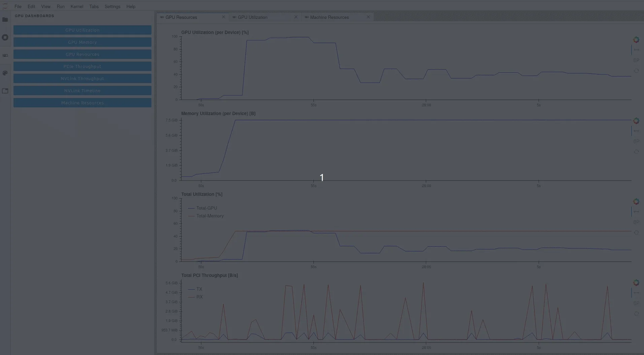Launch the GPU Memory dashboard button

tap(82, 42)
